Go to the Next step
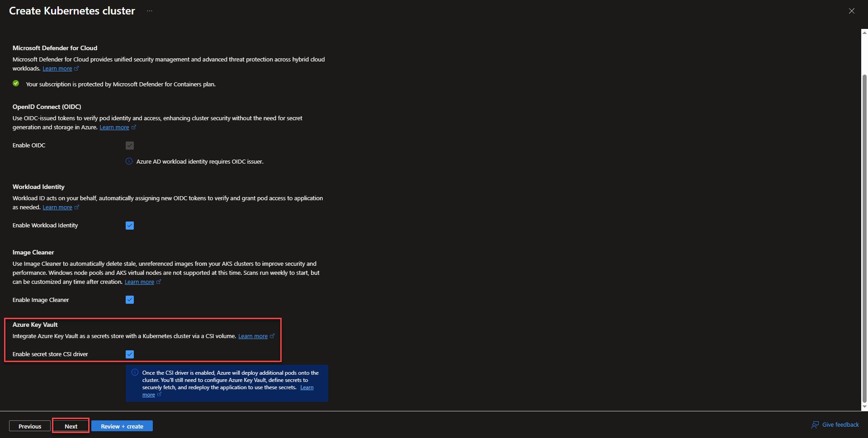 (71, 426)
